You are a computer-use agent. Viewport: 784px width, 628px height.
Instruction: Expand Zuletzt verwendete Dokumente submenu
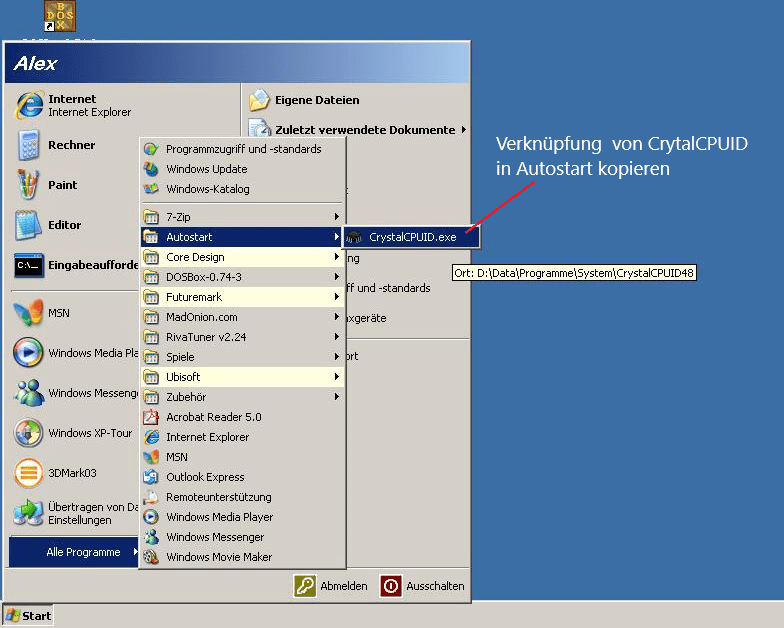point(358,130)
